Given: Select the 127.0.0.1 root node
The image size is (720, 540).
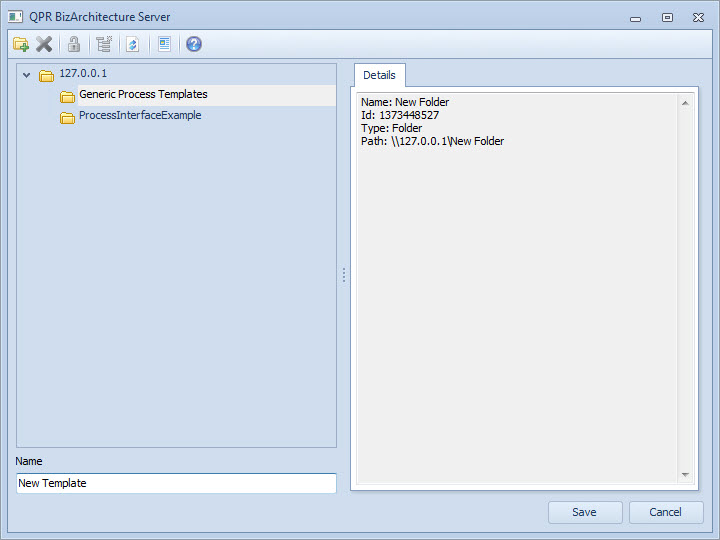Looking at the screenshot, I should pyautogui.click(x=83, y=73).
